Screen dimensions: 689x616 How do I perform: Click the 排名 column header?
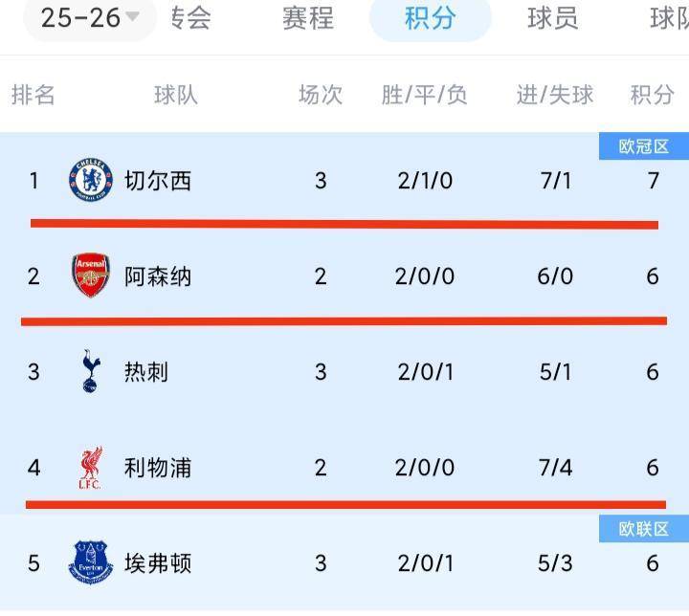[x=33, y=95]
